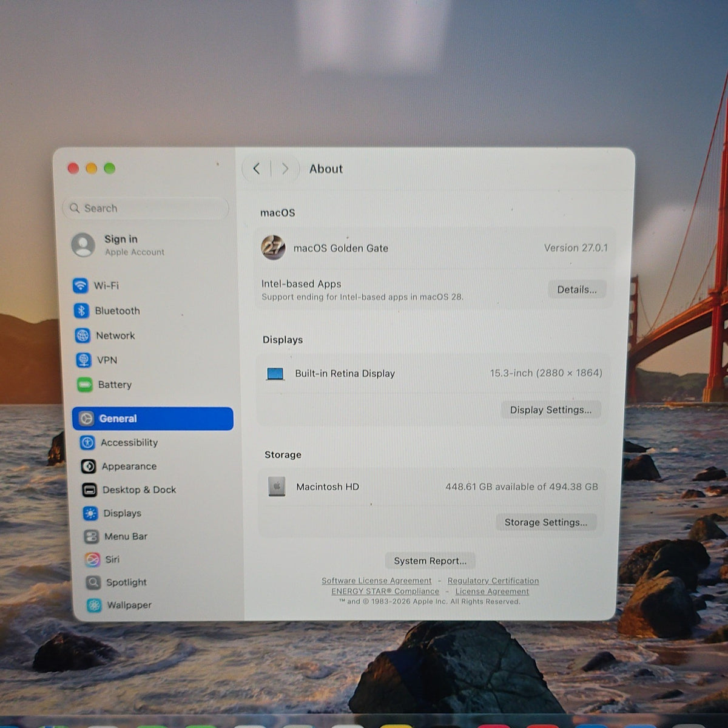Open the Network globe icon
The height and width of the screenshot is (728, 728).
point(83,335)
